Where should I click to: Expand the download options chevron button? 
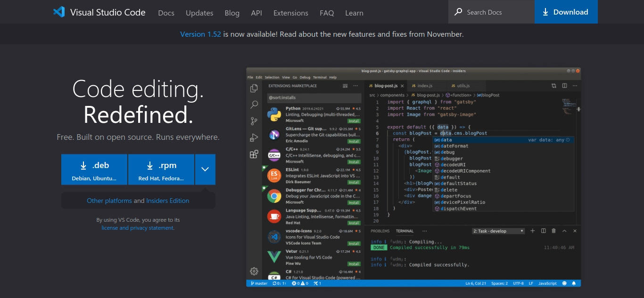tap(205, 169)
